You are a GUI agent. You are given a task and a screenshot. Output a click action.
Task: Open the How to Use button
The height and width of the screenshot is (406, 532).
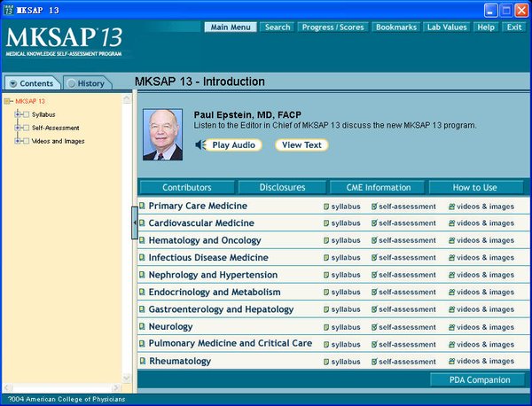click(474, 188)
